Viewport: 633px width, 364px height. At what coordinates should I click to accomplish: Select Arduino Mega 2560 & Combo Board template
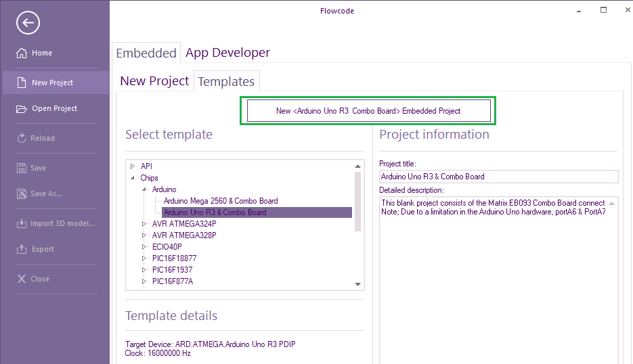pos(221,201)
